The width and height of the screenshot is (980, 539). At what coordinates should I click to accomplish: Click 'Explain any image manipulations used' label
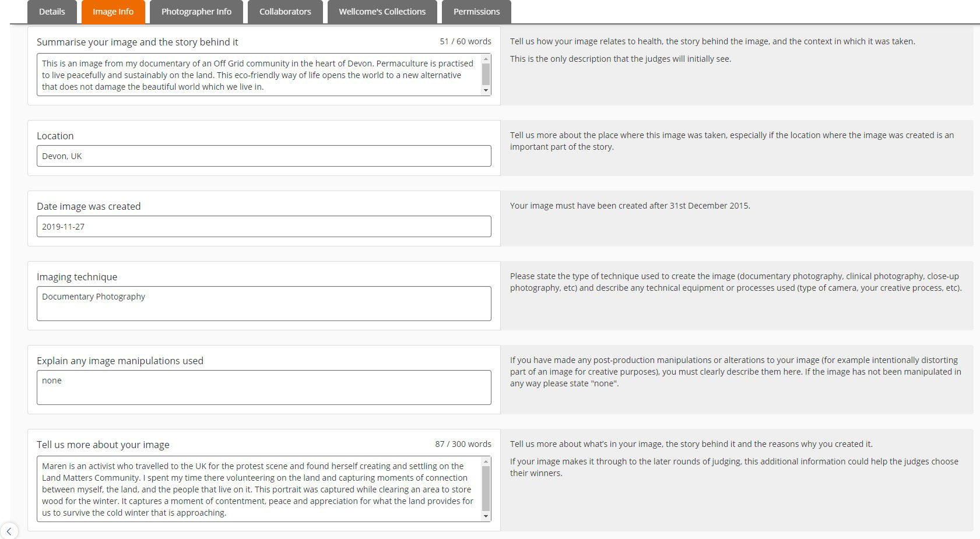click(120, 361)
